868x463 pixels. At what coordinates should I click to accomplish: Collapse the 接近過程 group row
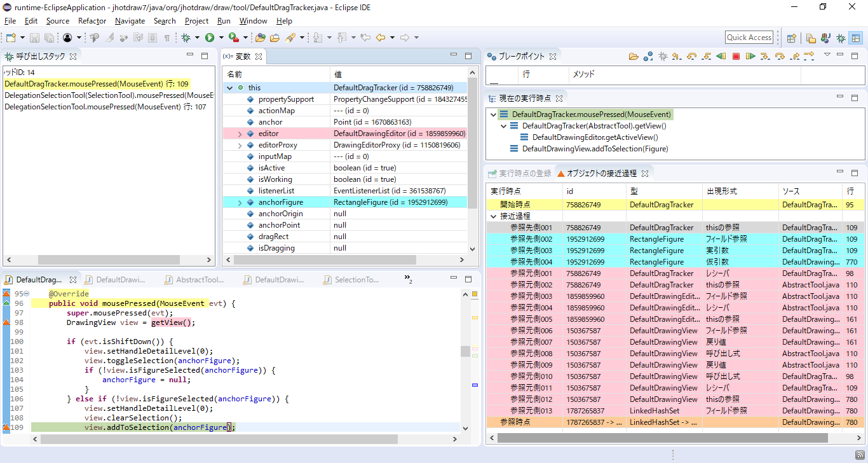click(494, 216)
